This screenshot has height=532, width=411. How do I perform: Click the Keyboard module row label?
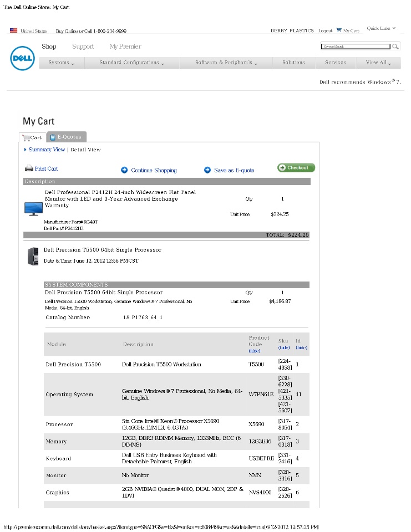click(x=58, y=458)
